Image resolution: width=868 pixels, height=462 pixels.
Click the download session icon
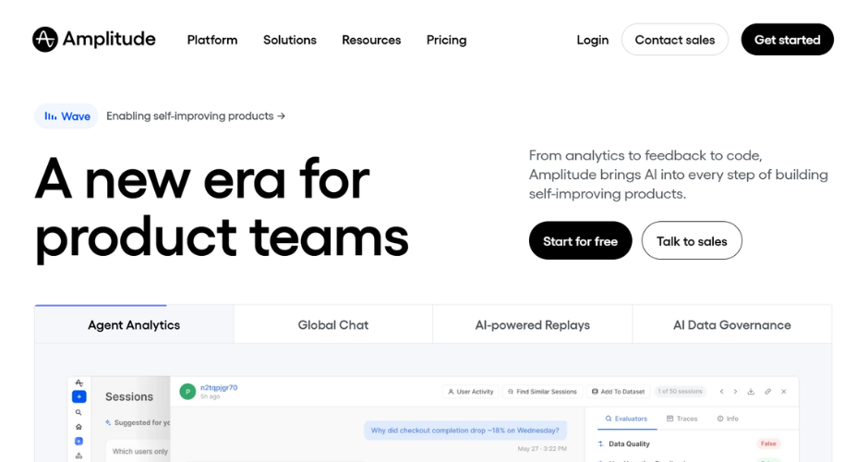pyautogui.click(x=752, y=392)
